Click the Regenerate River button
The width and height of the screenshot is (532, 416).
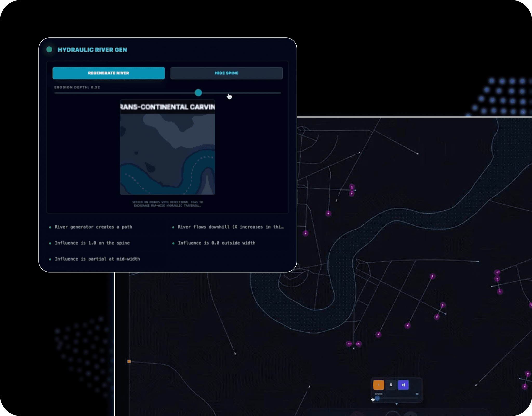(x=109, y=73)
